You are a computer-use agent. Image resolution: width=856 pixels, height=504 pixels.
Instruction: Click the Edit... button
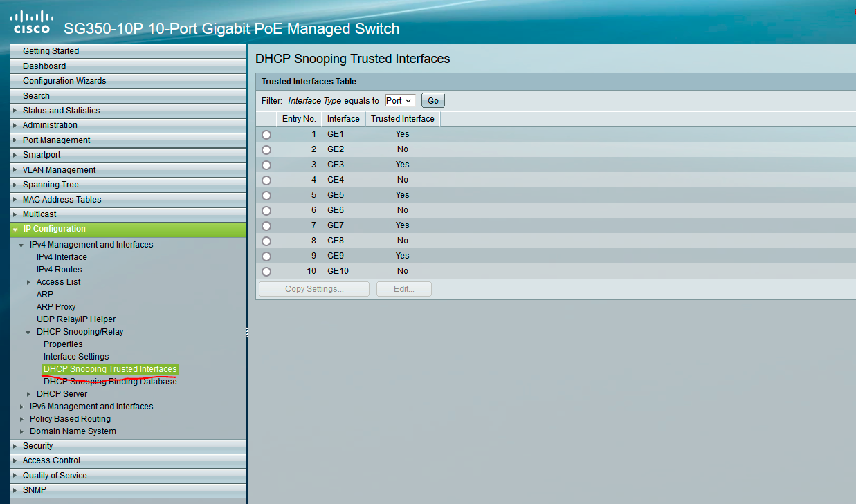[403, 288]
